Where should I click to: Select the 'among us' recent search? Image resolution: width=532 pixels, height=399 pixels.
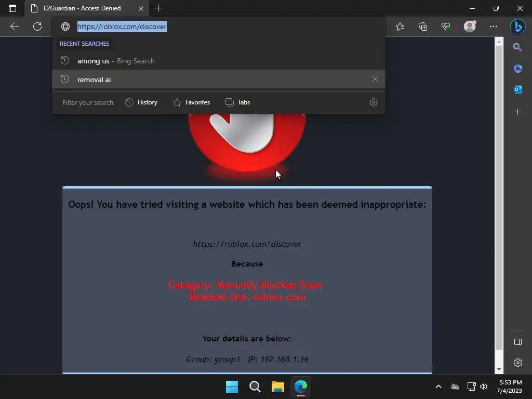pos(219,61)
